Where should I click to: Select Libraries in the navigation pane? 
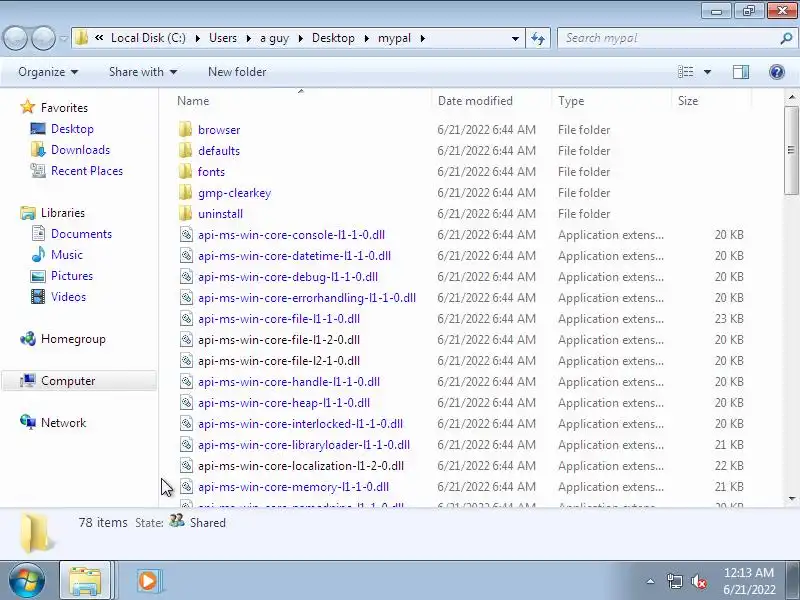click(63, 213)
